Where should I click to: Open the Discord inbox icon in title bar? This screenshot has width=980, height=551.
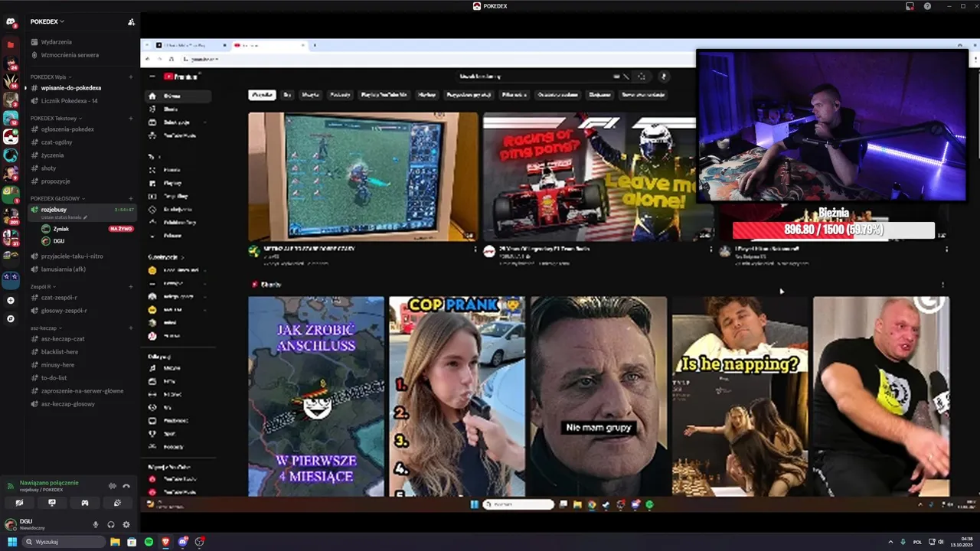point(910,6)
